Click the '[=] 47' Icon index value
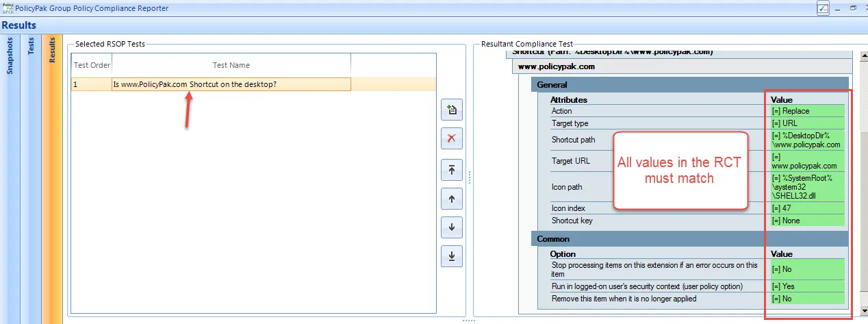The image size is (868, 324). [x=807, y=208]
